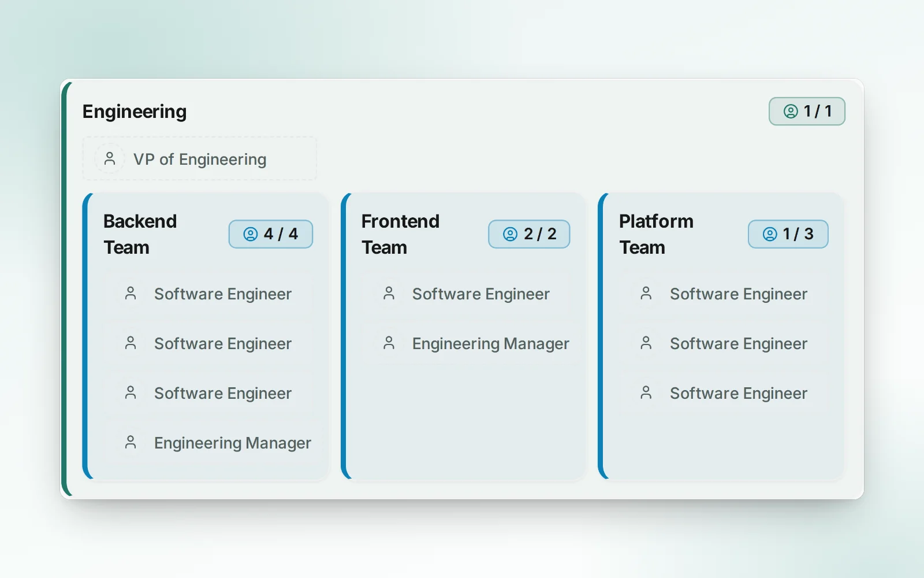Select the third Software Engineer in Backend Team
Viewport: 924px width, 578px height.
point(208,393)
